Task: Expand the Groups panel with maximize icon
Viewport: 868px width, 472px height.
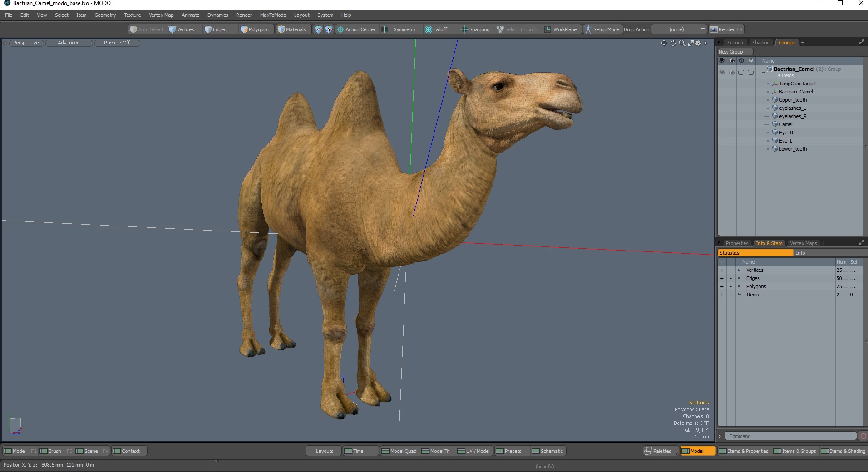Action: tap(861, 42)
